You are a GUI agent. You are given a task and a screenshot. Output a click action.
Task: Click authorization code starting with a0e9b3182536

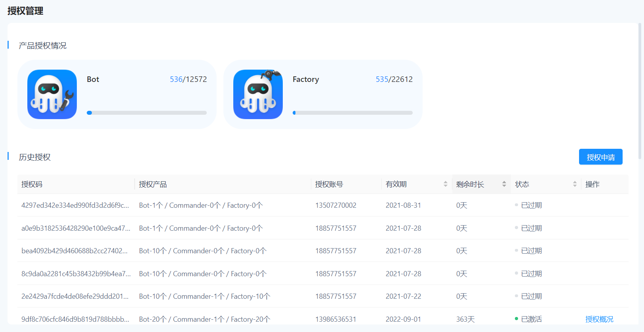[76, 228]
